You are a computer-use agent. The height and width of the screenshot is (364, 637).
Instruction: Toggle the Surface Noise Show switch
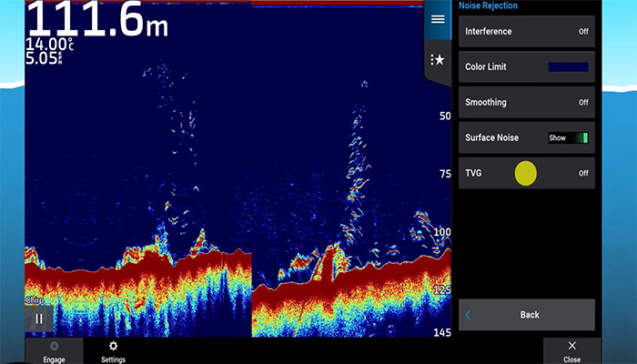(x=568, y=137)
